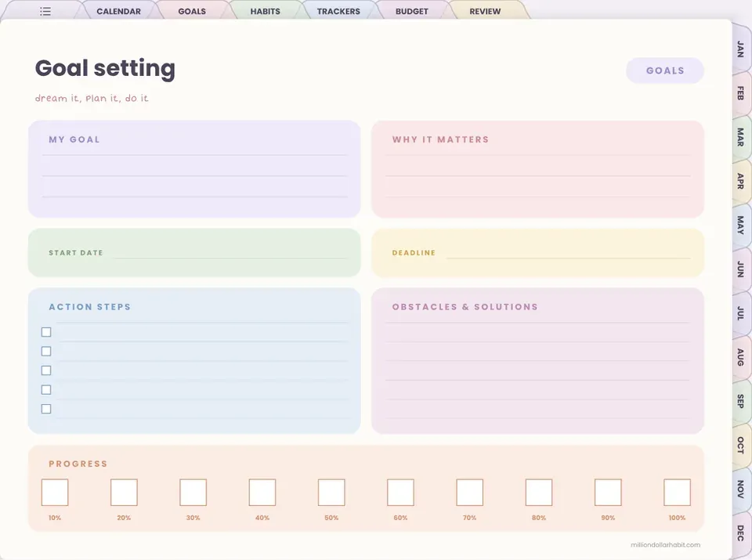Viewport: 752px width, 560px height.
Task: Check the first Action Steps checkbox
Action: tap(46, 332)
